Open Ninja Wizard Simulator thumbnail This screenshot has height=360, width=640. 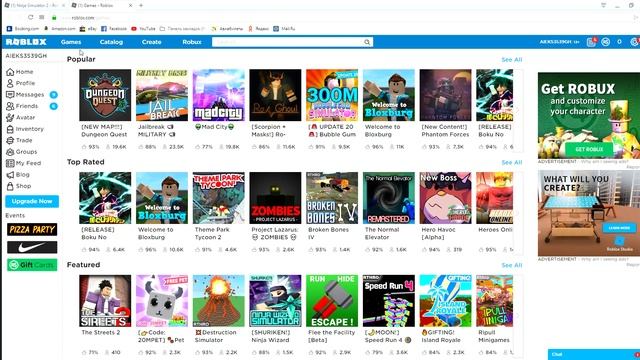(x=275, y=301)
